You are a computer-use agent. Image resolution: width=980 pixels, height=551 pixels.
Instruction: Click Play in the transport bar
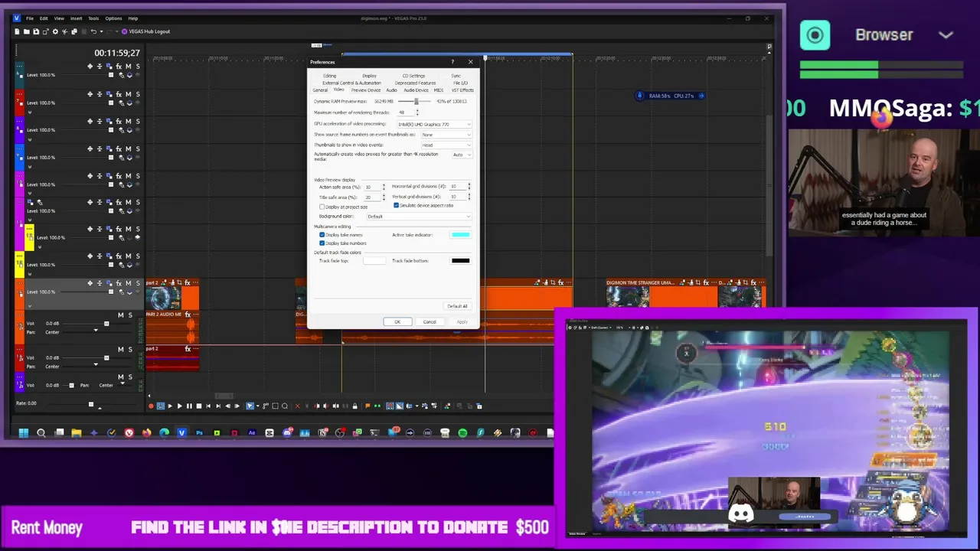[179, 406]
